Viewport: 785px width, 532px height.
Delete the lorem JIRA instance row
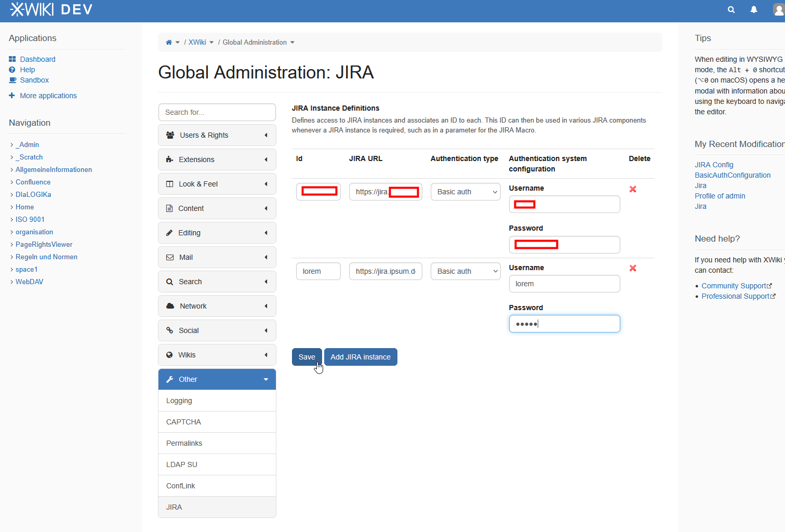[633, 268]
